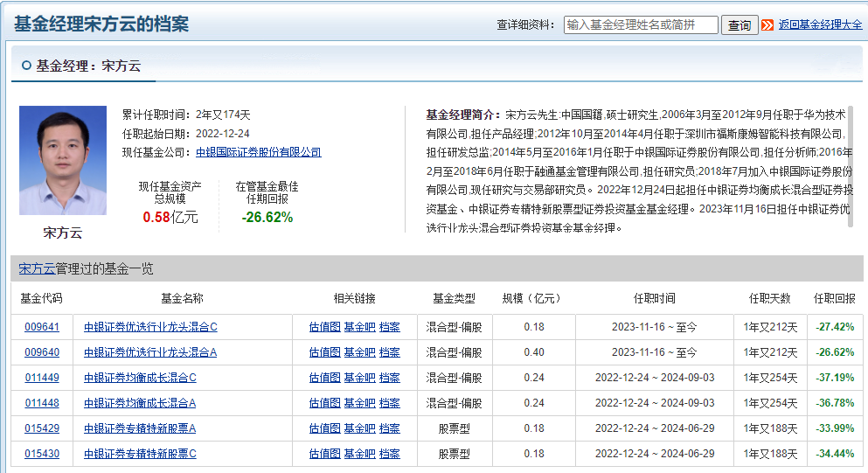Open 档案 for fund 009641

tap(390, 327)
